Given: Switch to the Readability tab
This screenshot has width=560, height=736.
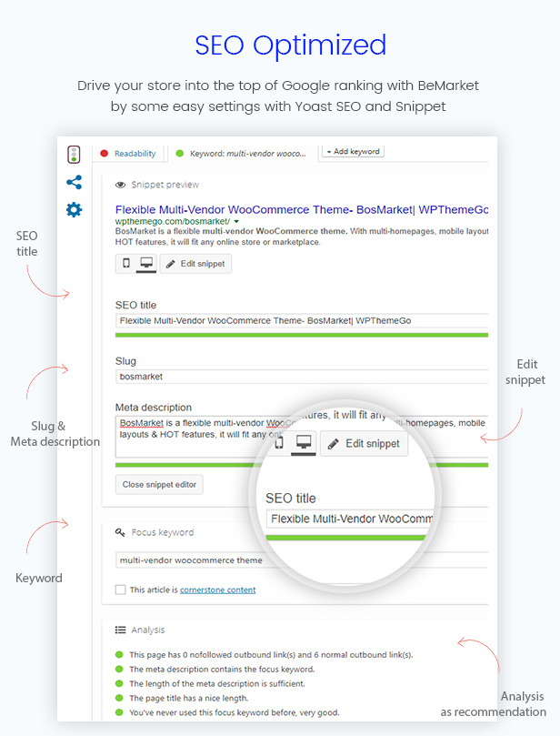Looking at the screenshot, I should click(135, 154).
